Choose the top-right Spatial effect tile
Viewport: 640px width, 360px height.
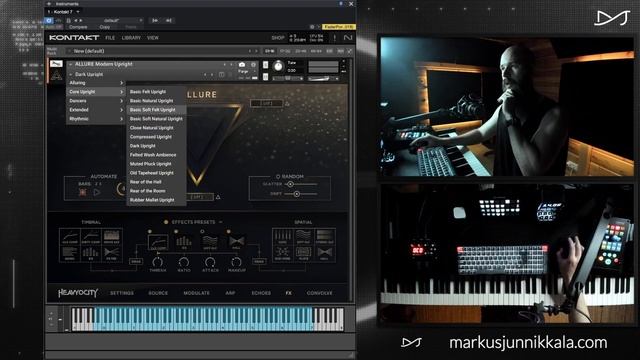[324, 237]
